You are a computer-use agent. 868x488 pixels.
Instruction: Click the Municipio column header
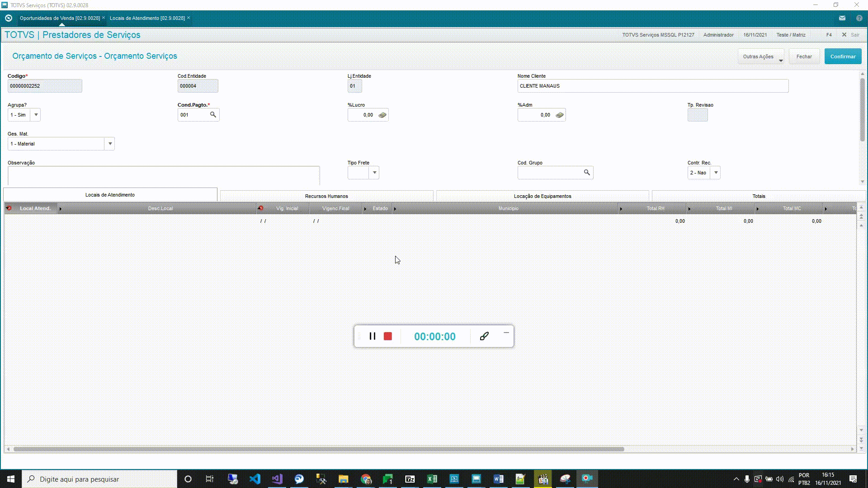point(508,208)
